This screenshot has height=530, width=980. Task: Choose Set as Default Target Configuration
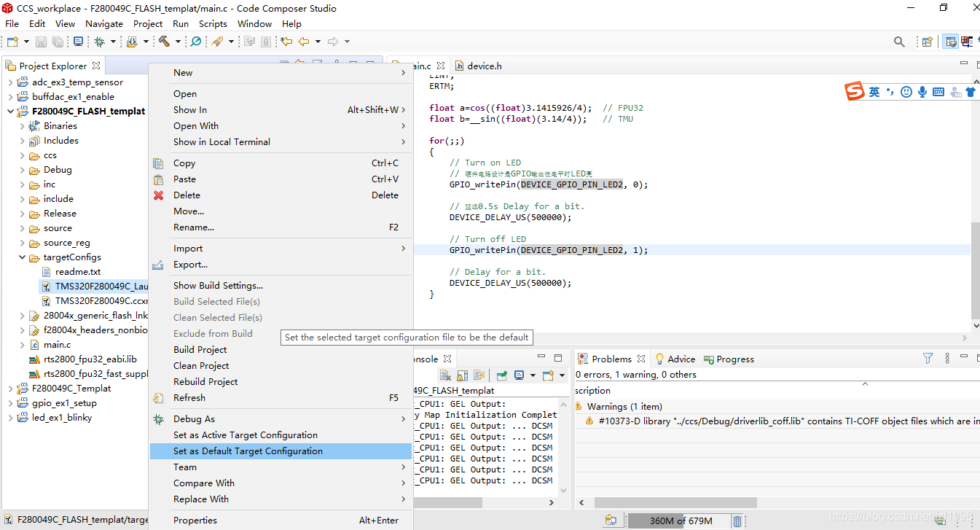[281, 451]
